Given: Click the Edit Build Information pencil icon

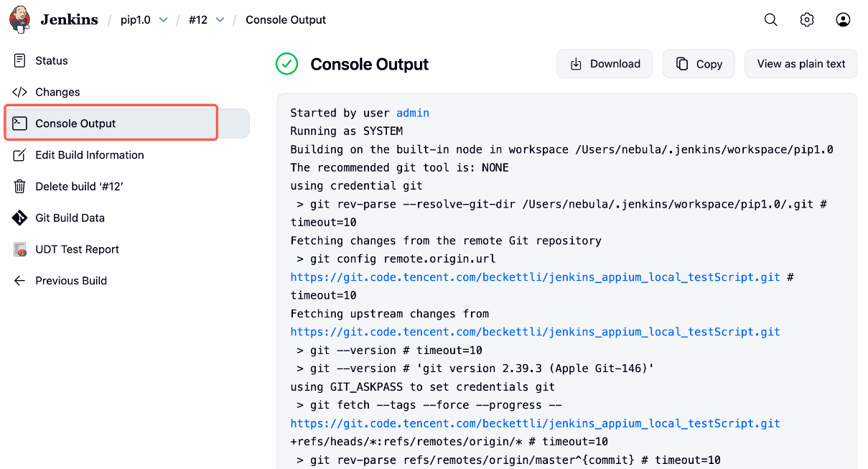Looking at the screenshot, I should pyautogui.click(x=20, y=155).
